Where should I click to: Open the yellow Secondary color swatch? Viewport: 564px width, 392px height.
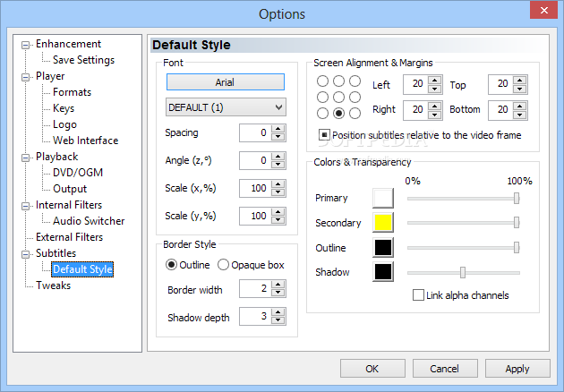click(x=383, y=222)
